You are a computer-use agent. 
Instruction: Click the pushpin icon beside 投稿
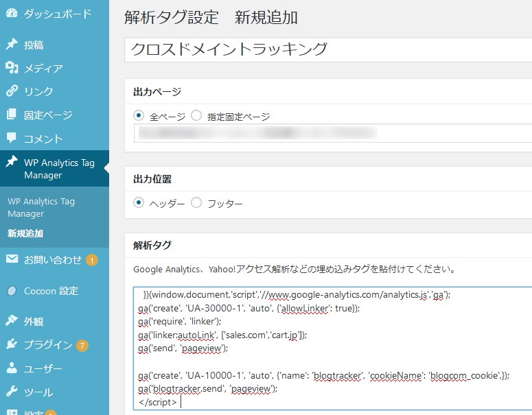click(x=12, y=45)
